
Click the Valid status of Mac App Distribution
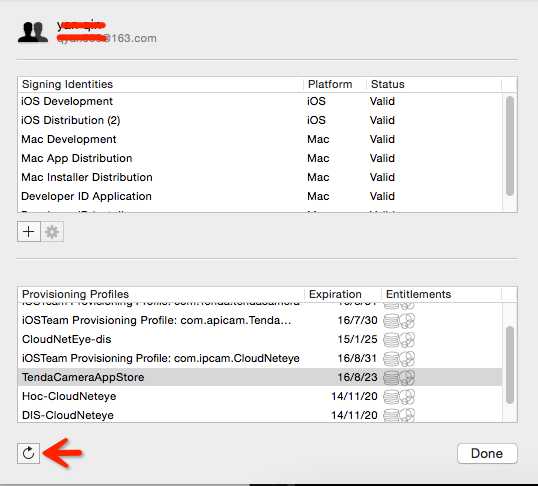pyautogui.click(x=382, y=158)
